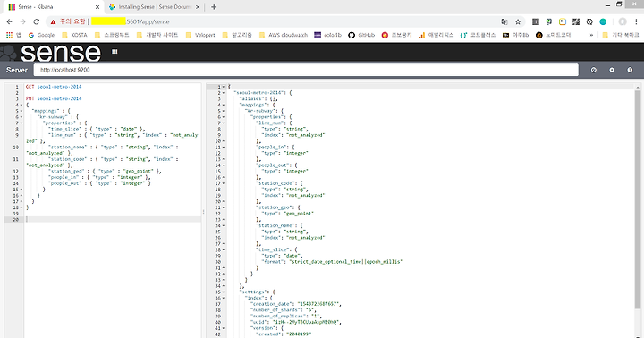This screenshot has width=644, height=338.
Task: Switch to the 'Sense - Kibana' tab
Action: (53, 7)
